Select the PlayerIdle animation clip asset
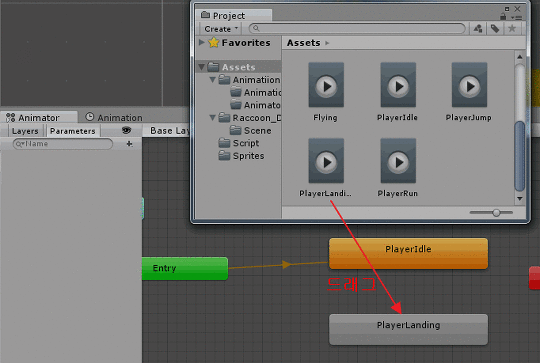 click(x=398, y=92)
